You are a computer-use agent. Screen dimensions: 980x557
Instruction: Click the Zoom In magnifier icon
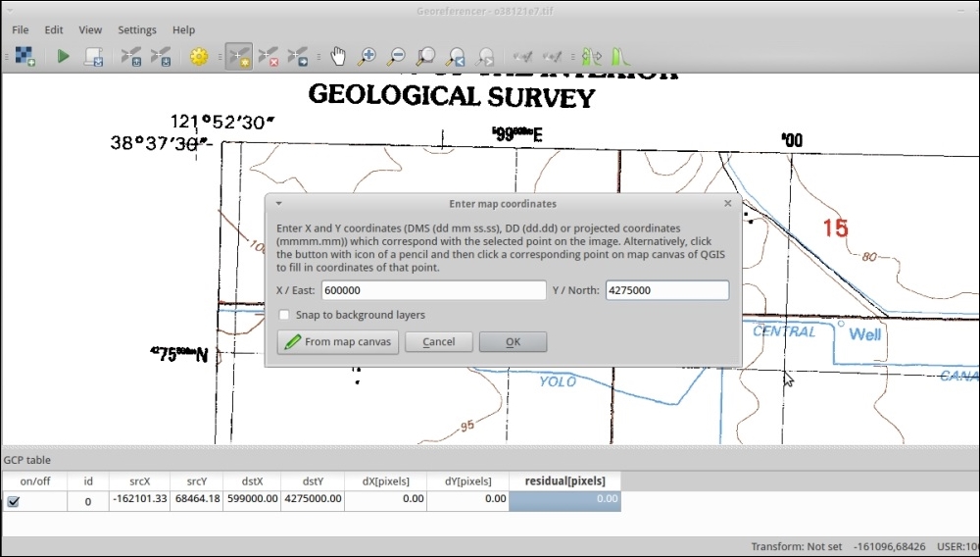[x=367, y=57]
